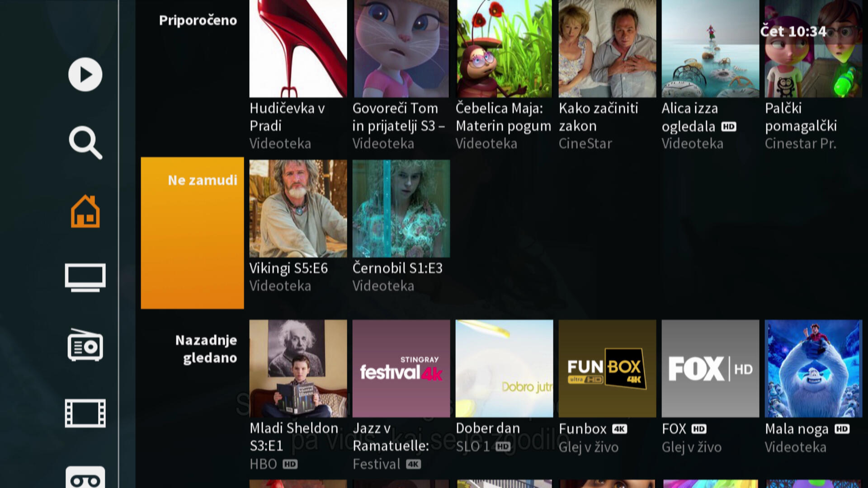Image resolution: width=868 pixels, height=488 pixels.
Task: Watch Funbox 4K live tile
Action: click(x=607, y=369)
